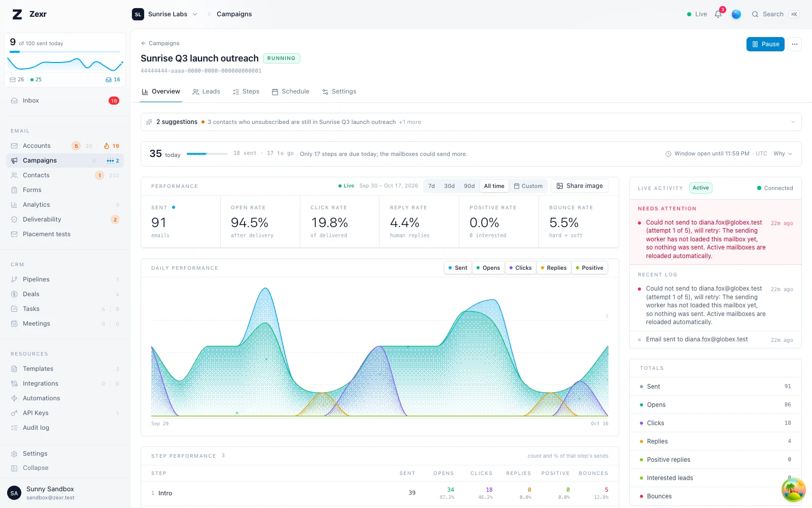
Task: Show the +1 more suggestions
Action: pyautogui.click(x=410, y=122)
